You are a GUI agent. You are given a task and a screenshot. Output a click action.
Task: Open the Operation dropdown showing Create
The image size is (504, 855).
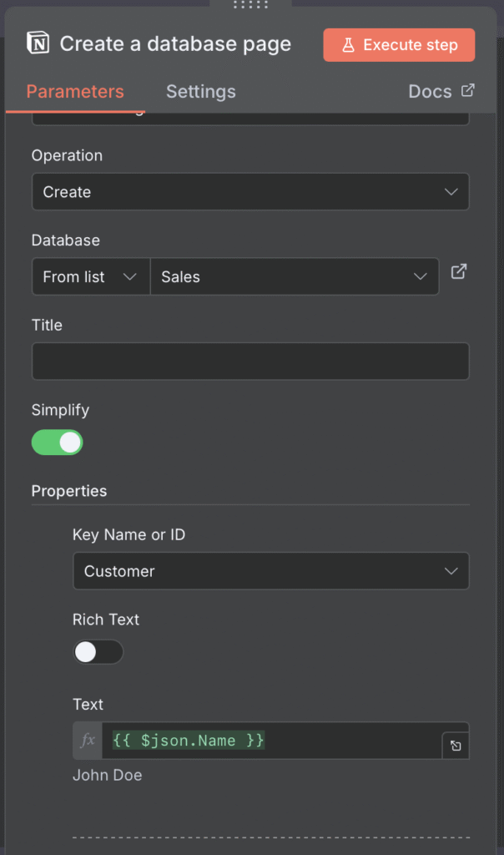point(250,192)
